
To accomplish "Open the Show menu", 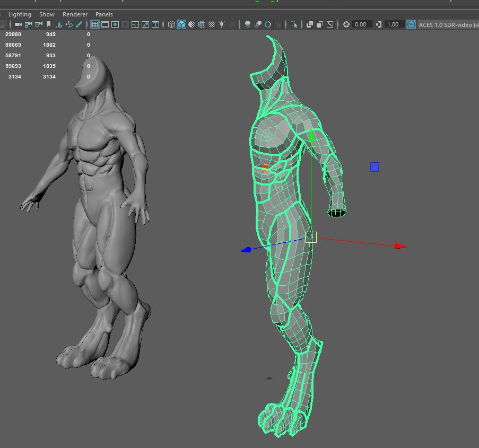I will [x=47, y=14].
